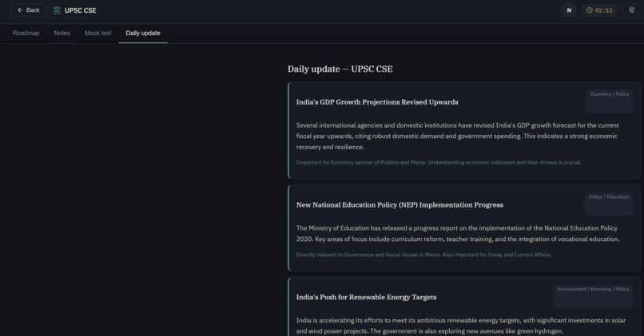The width and height of the screenshot is (644, 336).
Task: Go to the Mock test tab
Action: pyautogui.click(x=97, y=34)
